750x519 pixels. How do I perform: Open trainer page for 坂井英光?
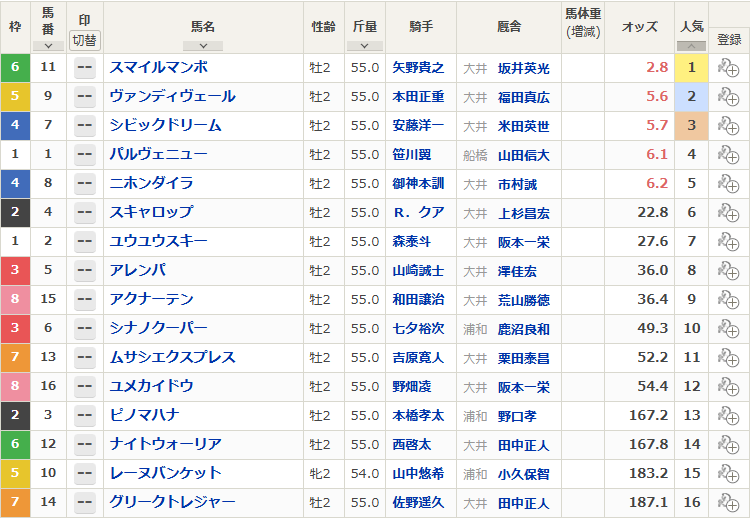coord(524,68)
